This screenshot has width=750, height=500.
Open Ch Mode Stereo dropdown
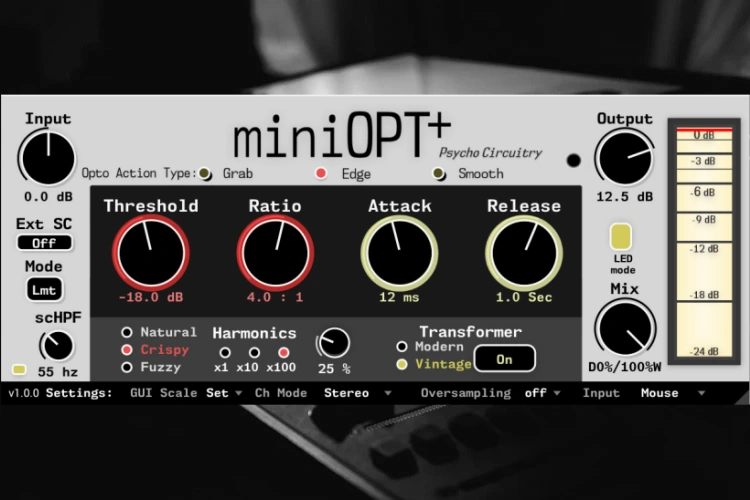357,393
